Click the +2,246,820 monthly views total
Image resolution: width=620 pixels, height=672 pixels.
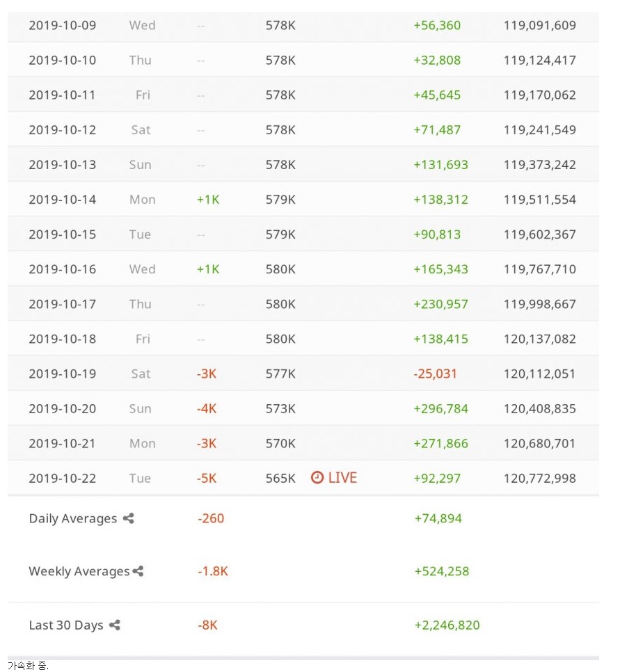click(x=447, y=625)
